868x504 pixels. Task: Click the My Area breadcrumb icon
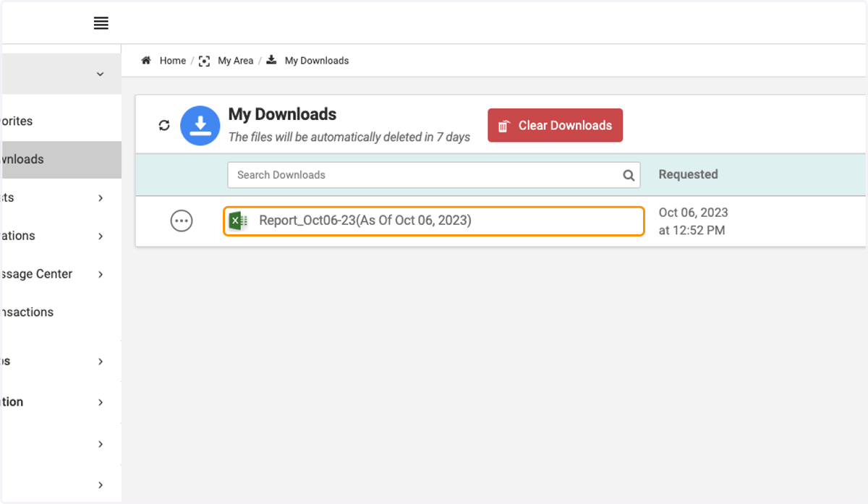click(205, 61)
